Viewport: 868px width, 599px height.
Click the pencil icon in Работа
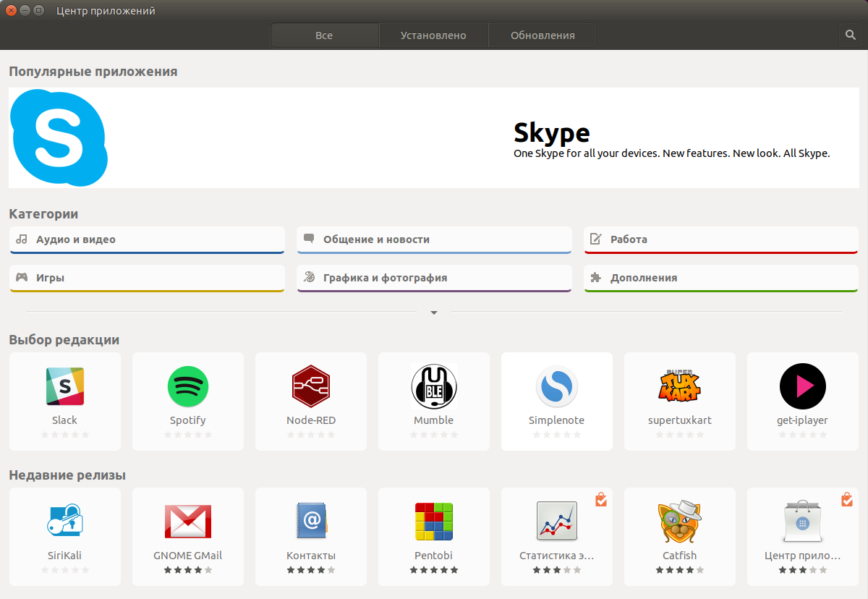point(596,239)
